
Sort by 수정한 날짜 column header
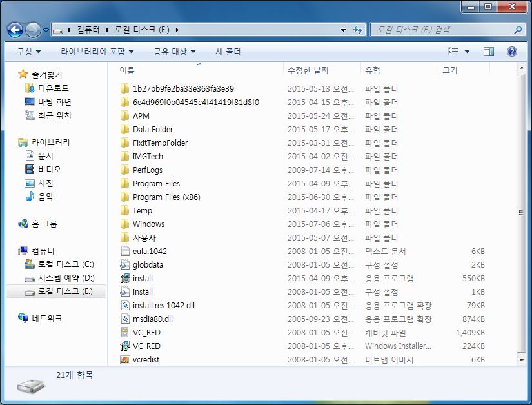click(x=308, y=70)
